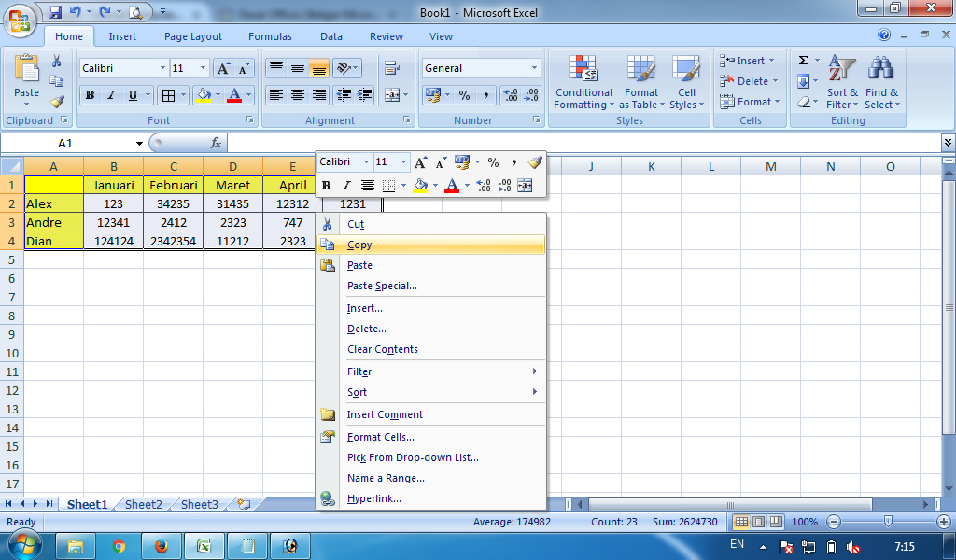Open the General number format dropdown
956x560 pixels.
click(x=535, y=68)
